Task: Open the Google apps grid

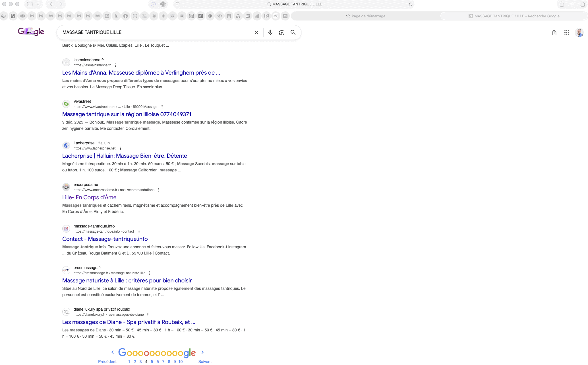Action: pos(567,32)
